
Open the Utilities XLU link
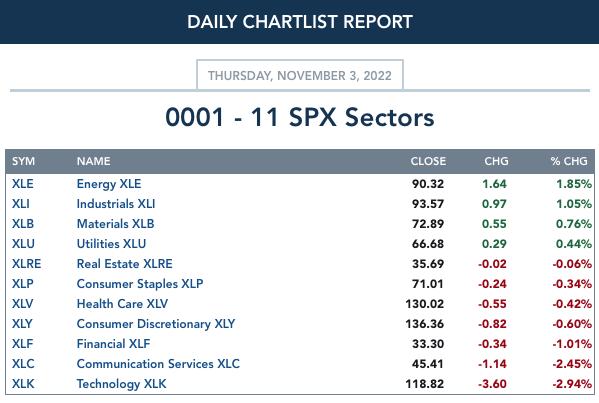pos(111,244)
